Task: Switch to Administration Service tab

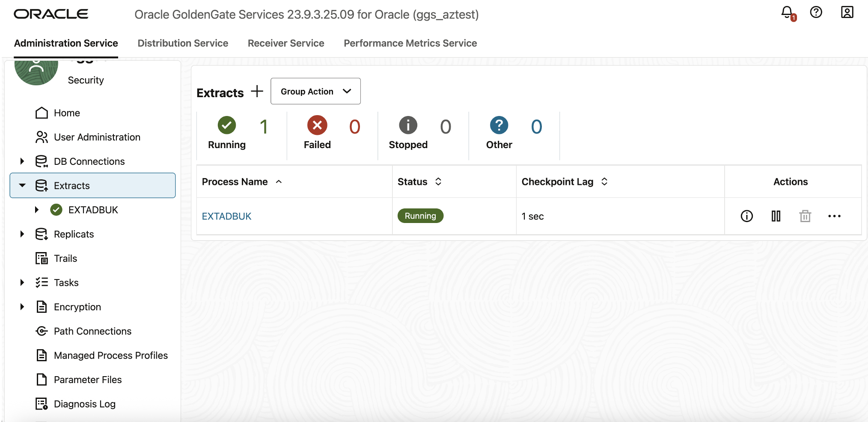Action: pos(66,43)
